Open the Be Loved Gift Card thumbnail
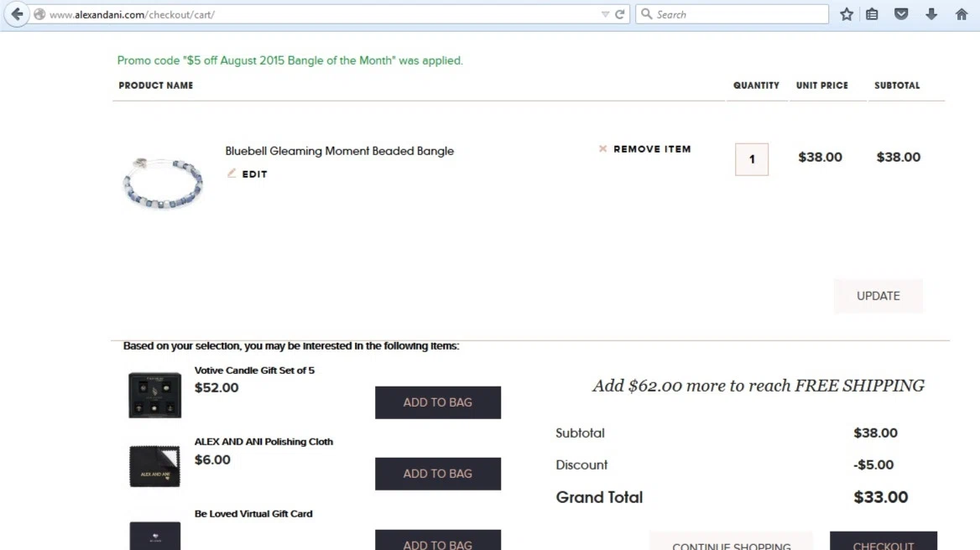 pos(155,536)
